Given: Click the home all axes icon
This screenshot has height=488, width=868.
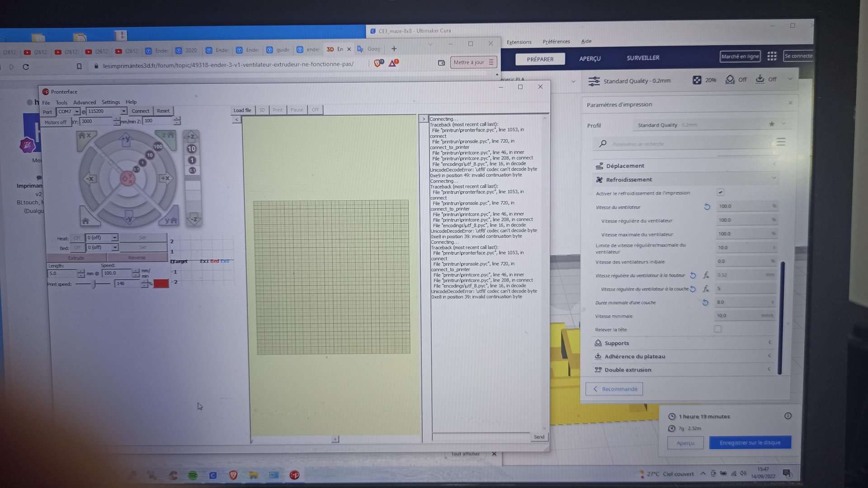Looking at the screenshot, I should pyautogui.click(x=85, y=221).
